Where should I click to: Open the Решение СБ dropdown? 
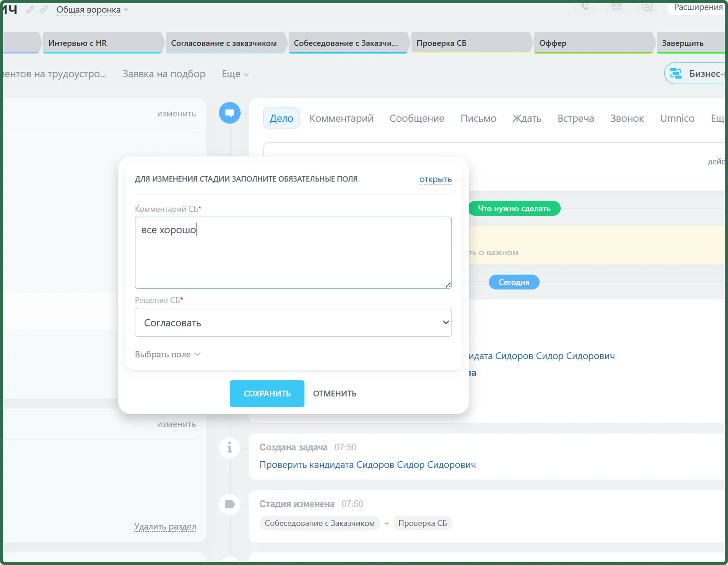(293, 322)
